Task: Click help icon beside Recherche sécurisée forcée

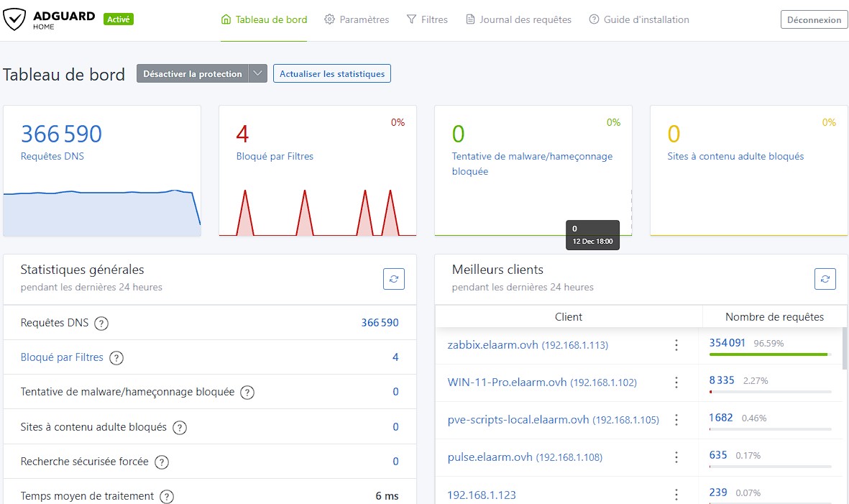Action: coord(162,462)
